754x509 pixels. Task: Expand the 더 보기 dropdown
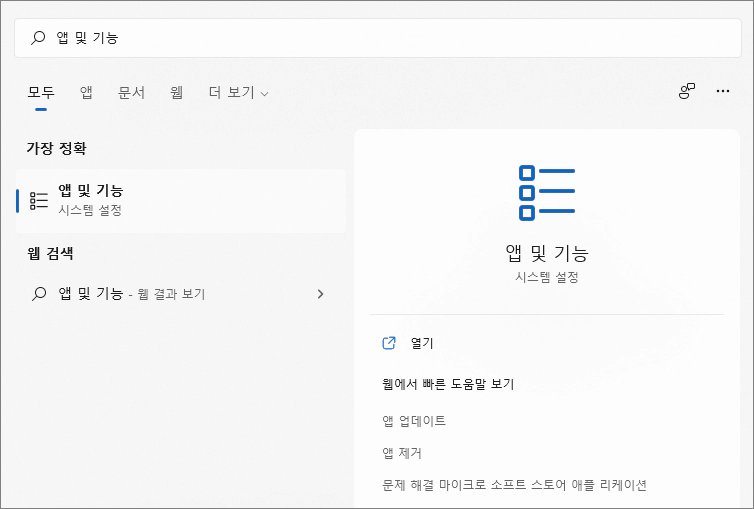238,92
